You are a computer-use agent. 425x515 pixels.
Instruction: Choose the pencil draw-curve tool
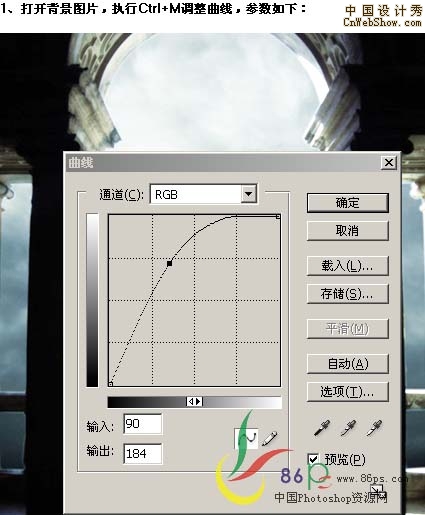269,438
